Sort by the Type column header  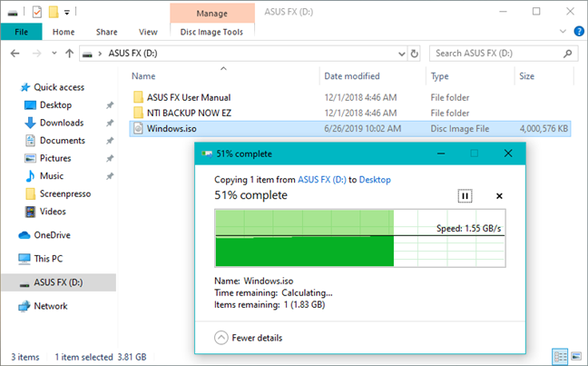pos(439,76)
